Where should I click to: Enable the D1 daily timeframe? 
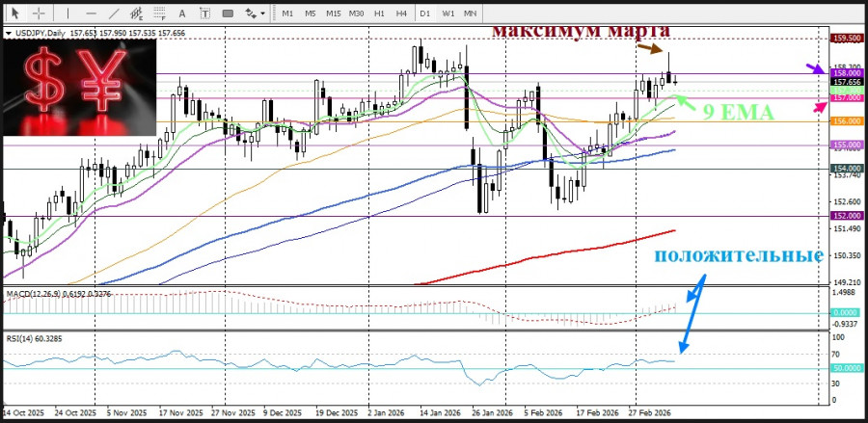tap(425, 13)
